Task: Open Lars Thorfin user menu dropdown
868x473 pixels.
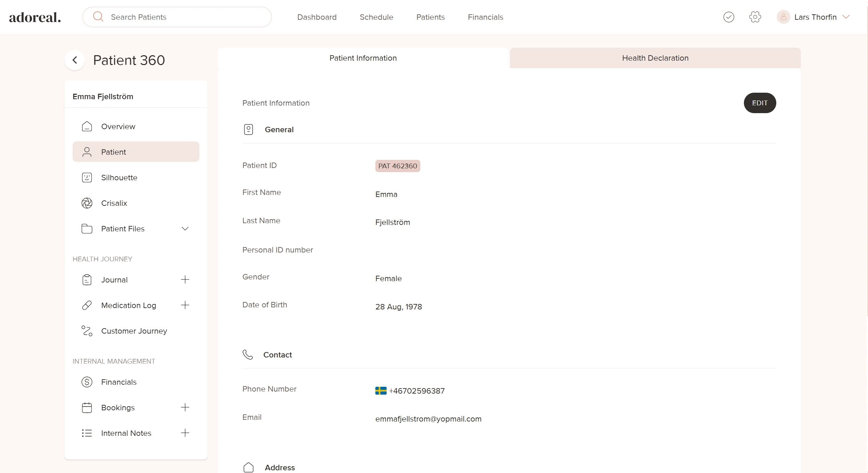Action: pos(845,17)
